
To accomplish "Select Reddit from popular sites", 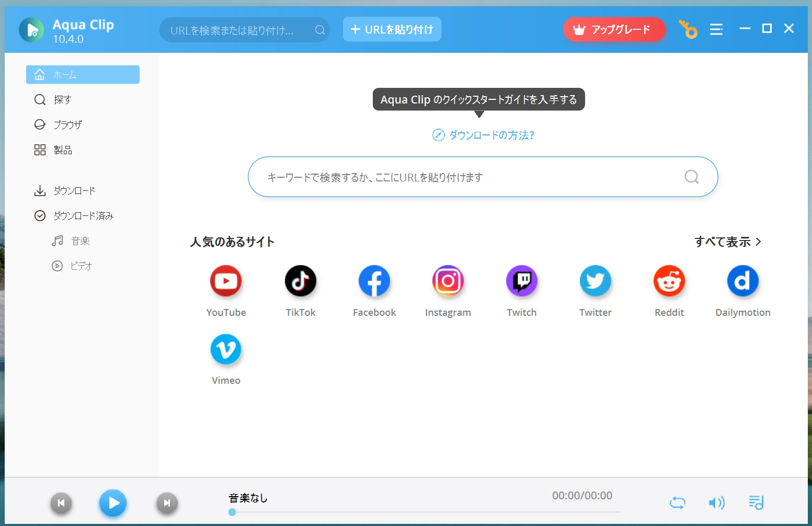I will (669, 281).
